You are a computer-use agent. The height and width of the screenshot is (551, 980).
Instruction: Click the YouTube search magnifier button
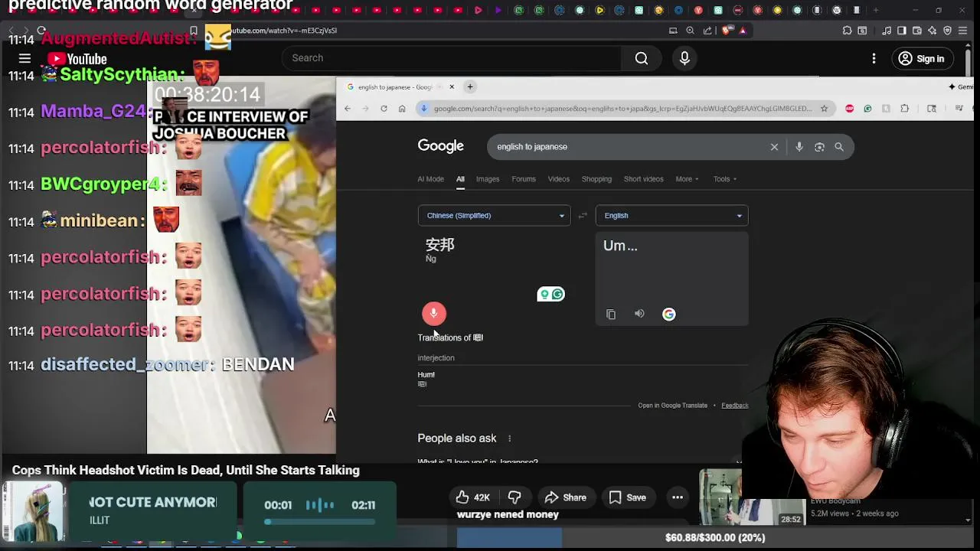click(642, 58)
